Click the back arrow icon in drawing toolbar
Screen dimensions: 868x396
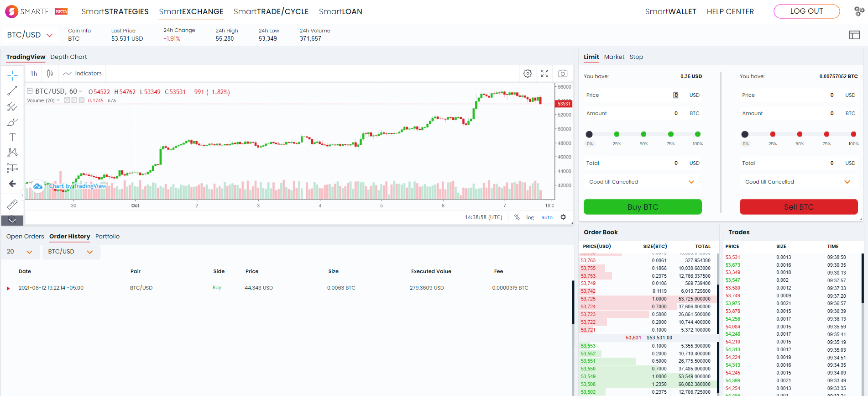pos(12,184)
